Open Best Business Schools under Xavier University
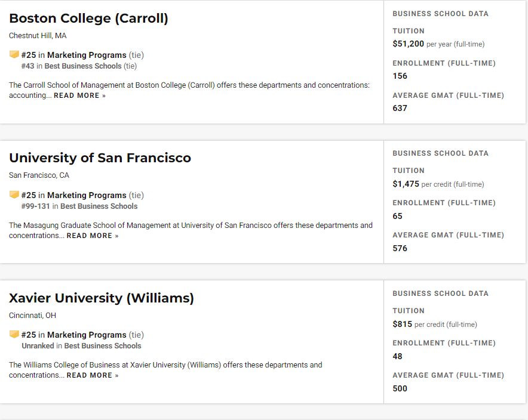528x420 pixels. pyautogui.click(x=103, y=345)
